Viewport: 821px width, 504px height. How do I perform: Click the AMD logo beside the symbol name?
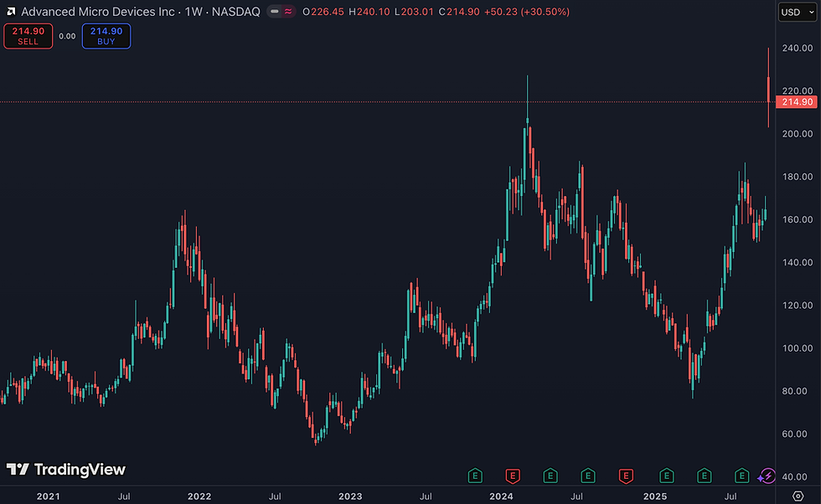(11, 12)
